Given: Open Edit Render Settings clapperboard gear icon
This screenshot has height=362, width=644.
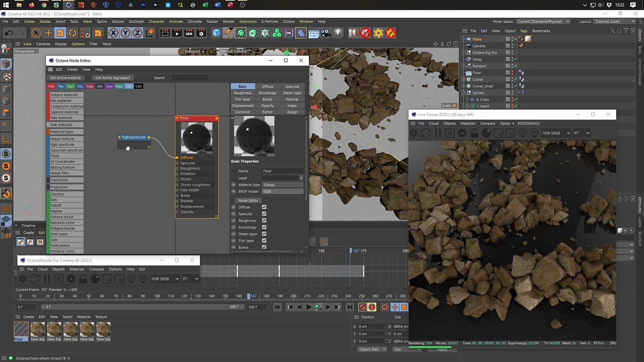Looking at the screenshot, I should click(201, 33).
